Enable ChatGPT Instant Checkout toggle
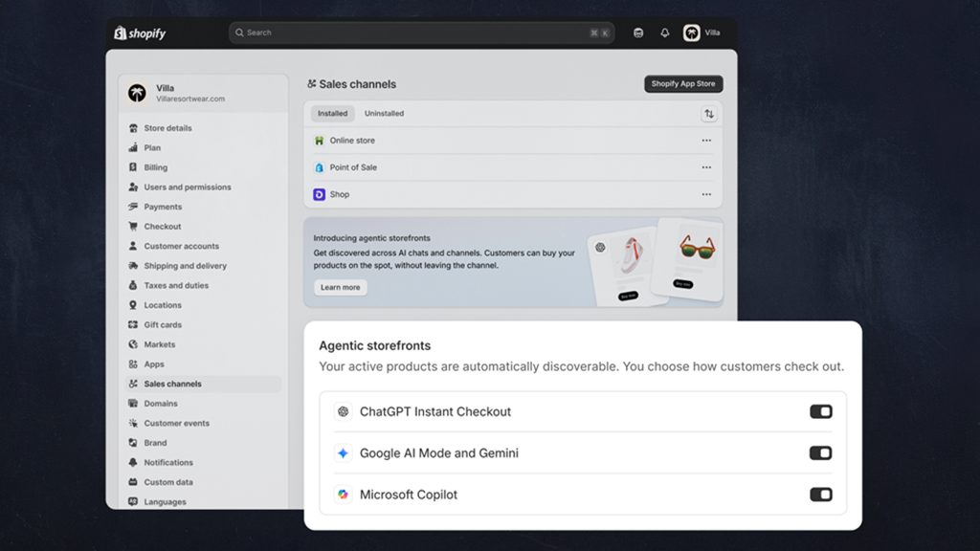Viewport: 980px width, 551px height. click(820, 411)
